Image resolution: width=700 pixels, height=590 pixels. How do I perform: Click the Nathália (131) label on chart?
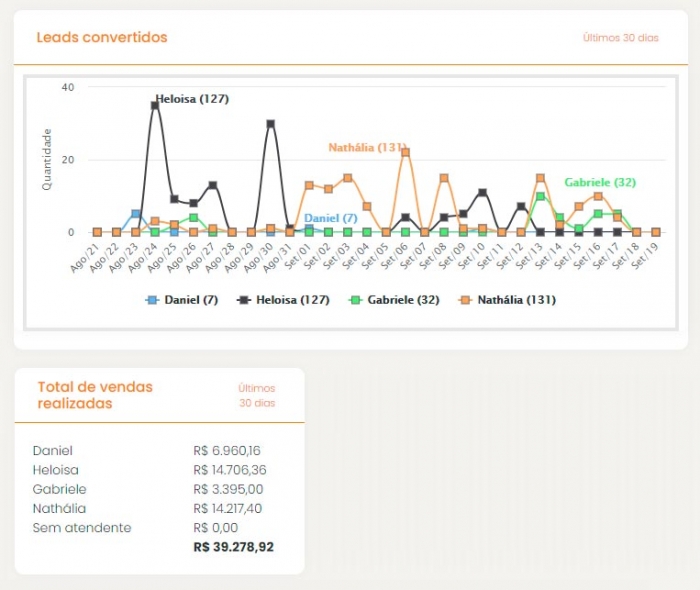366,147
